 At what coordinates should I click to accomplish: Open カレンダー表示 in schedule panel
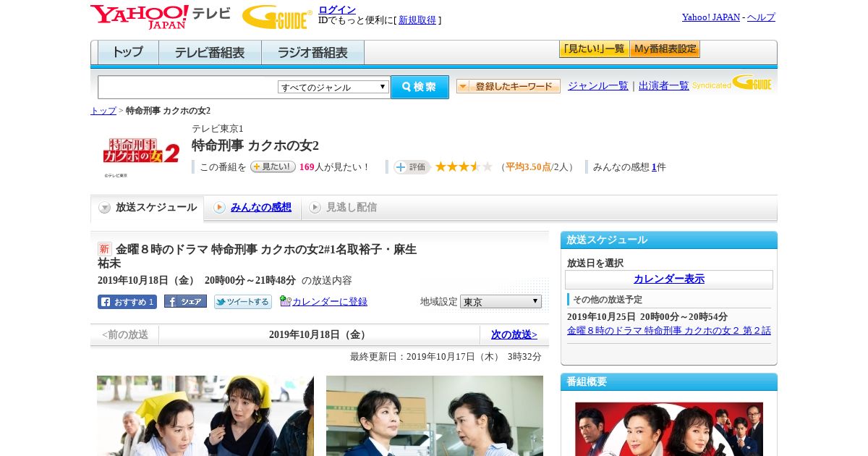(669, 279)
